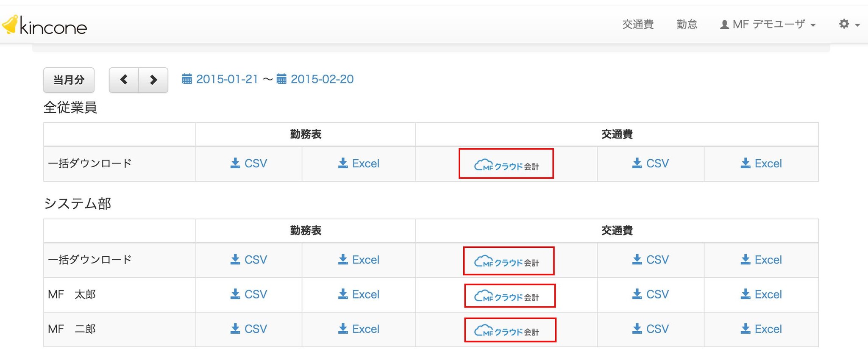The width and height of the screenshot is (868, 357).
Task: Pick start date 2015-01-21
Action: [x=220, y=79]
